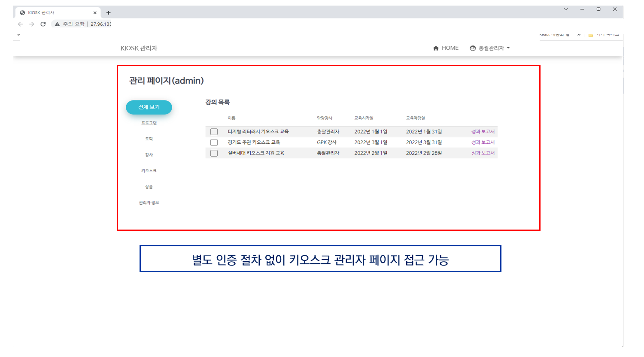Open 성과 보고서 for 디지털 리터러시 course

click(x=483, y=132)
